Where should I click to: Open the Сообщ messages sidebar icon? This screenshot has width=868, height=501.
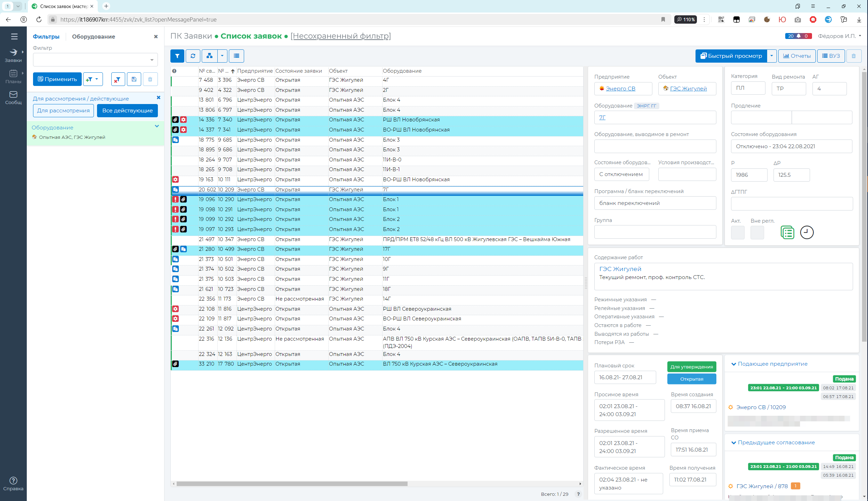(x=13, y=97)
